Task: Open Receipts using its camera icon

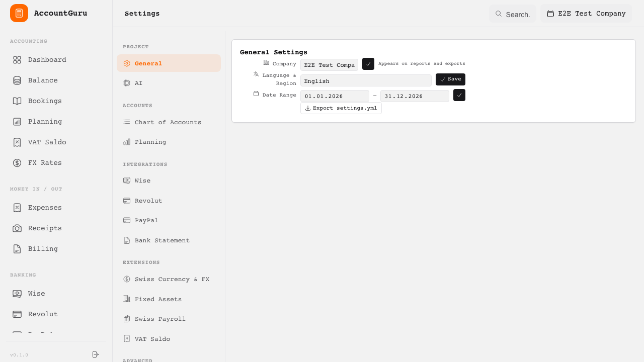Action: 17,228
